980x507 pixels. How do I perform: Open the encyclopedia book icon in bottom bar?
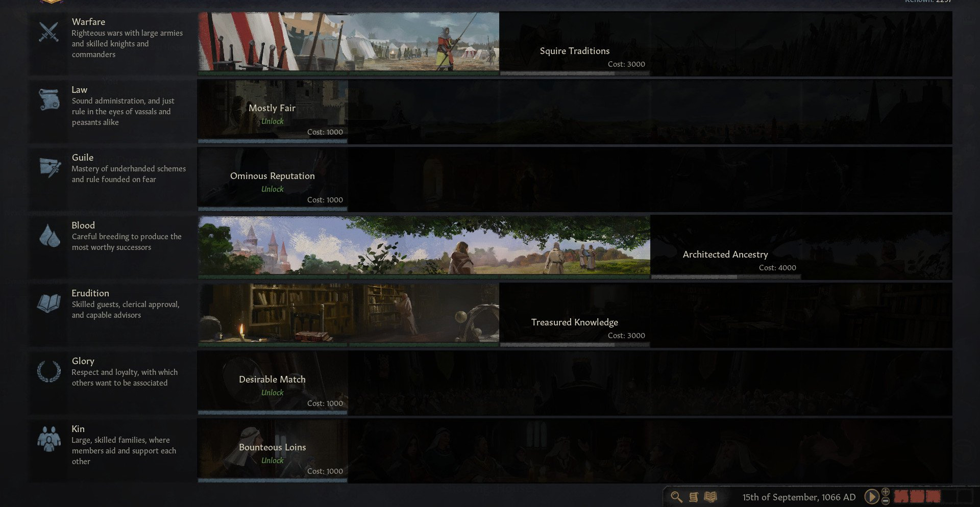point(710,496)
